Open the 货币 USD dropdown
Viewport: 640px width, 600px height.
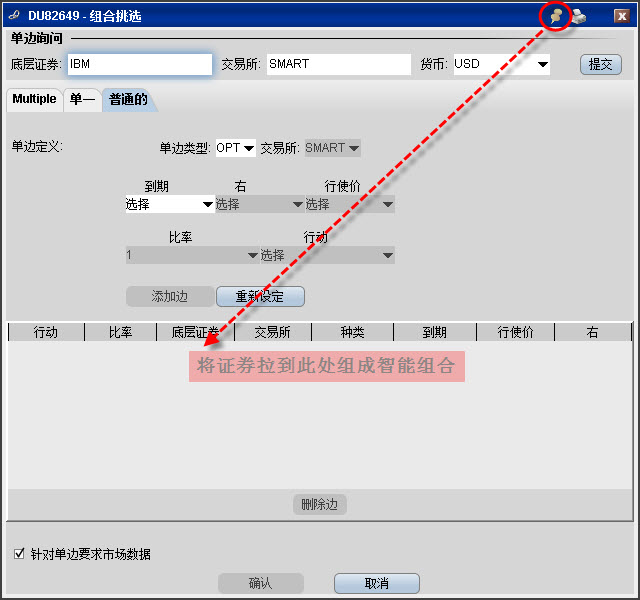pos(501,64)
